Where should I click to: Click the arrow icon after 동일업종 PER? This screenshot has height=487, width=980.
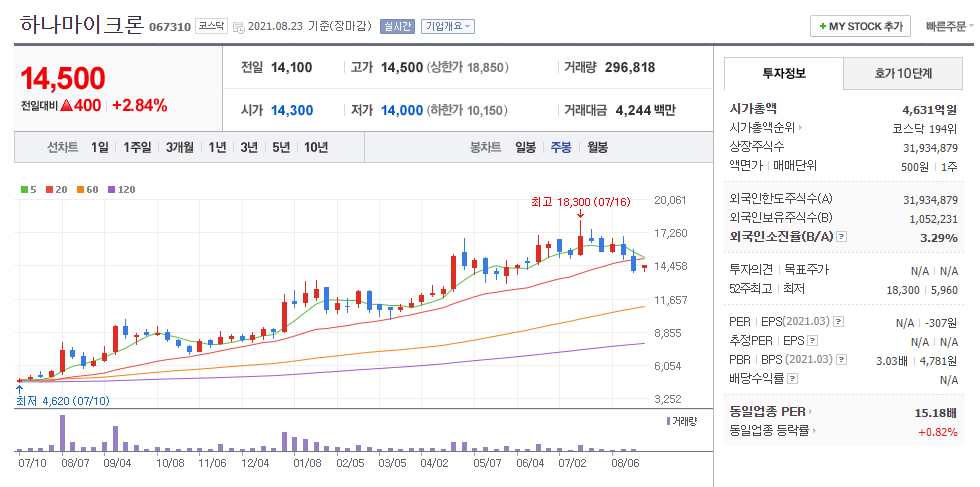811,412
